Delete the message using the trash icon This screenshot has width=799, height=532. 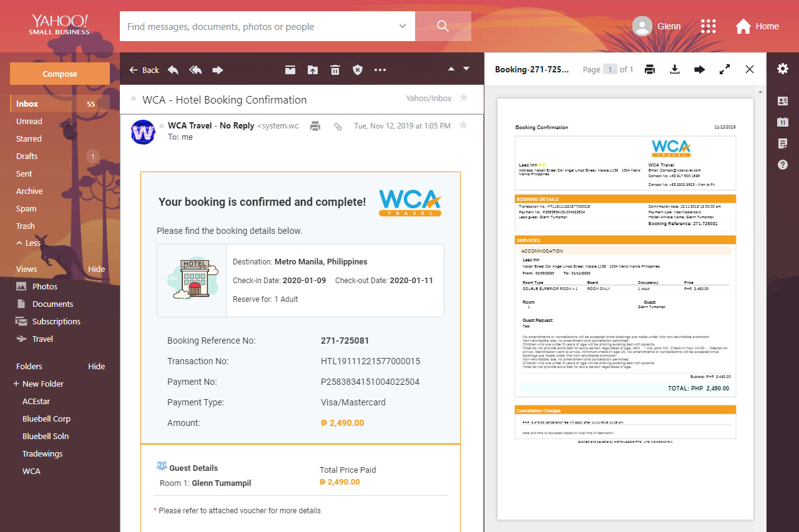click(x=335, y=70)
